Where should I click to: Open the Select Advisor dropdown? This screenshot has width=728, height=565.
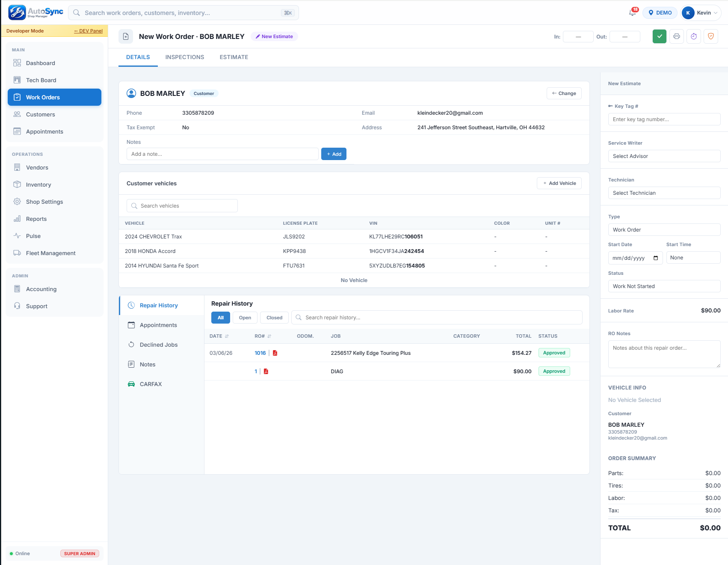(x=664, y=156)
